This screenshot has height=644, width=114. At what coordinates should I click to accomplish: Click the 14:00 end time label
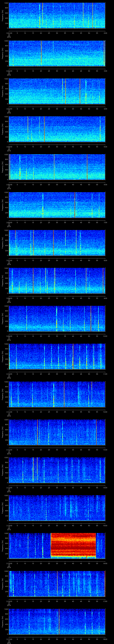(105, 487)
